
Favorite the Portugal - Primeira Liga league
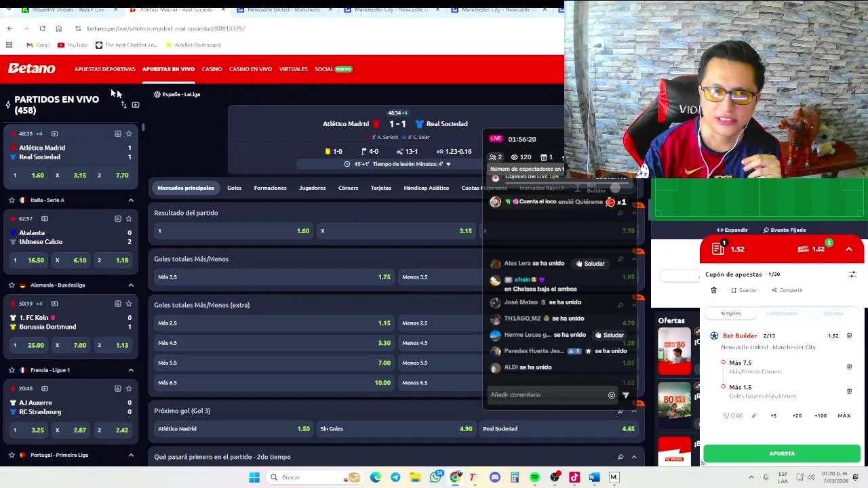coord(12,455)
